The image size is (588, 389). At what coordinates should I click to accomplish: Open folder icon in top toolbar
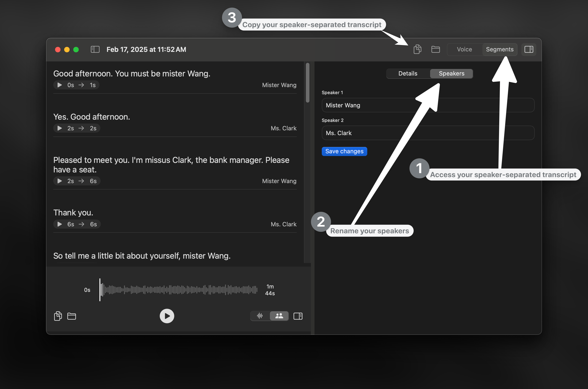[435, 49]
